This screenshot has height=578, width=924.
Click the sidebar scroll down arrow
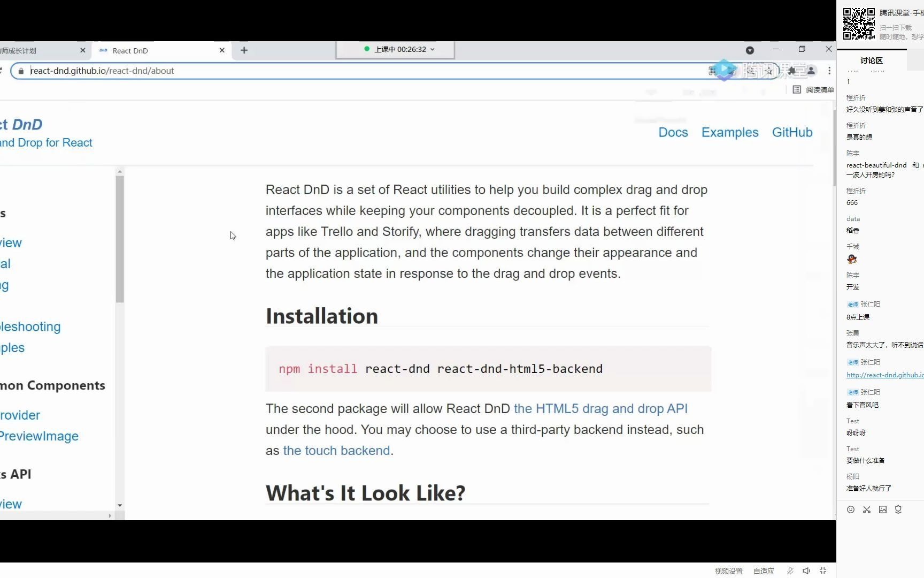pos(120,505)
